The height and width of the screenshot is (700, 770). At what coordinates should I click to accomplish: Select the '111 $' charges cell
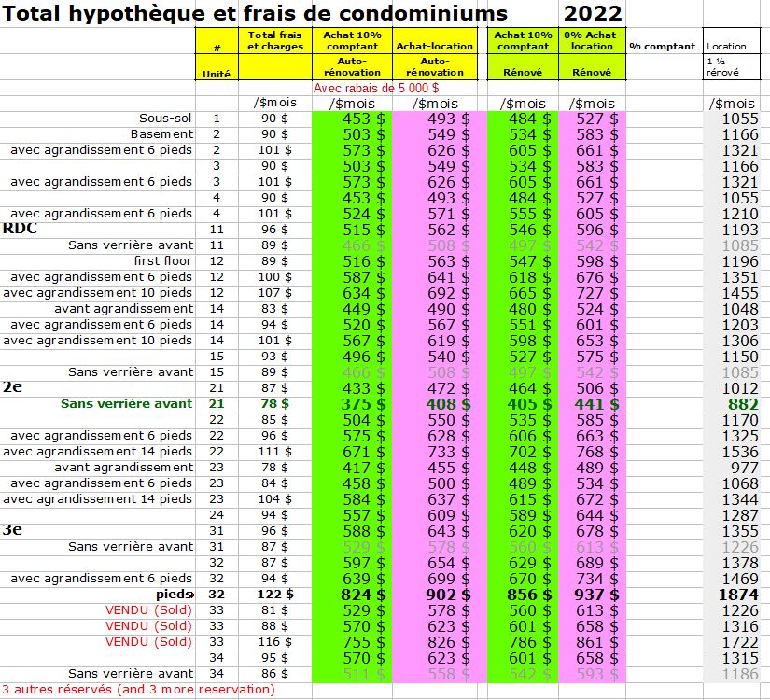tap(275, 452)
